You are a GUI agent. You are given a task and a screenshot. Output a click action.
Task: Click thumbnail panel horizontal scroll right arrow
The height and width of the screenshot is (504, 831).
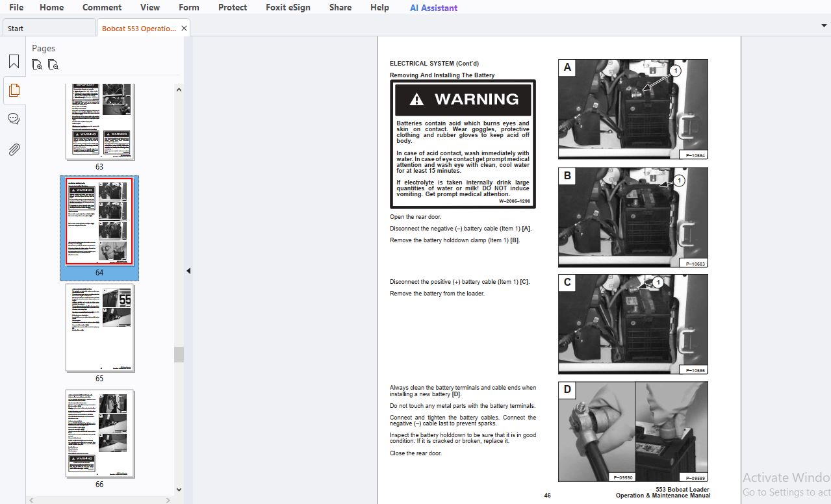(169, 500)
